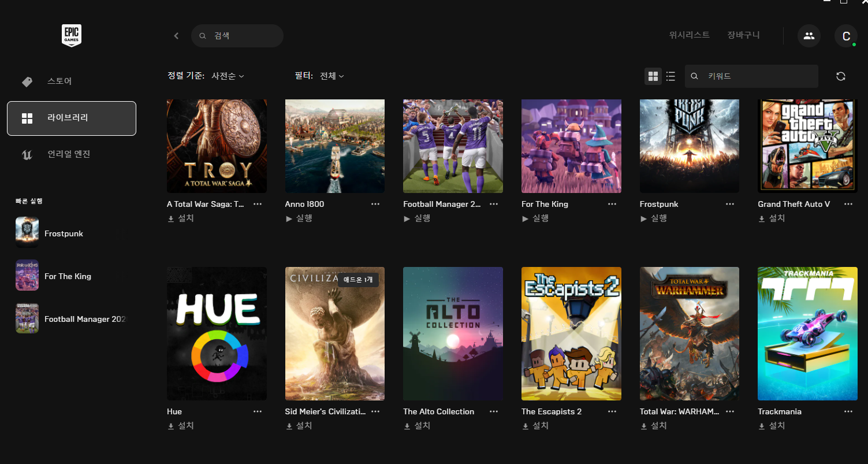
Task: Open the Frostpunk cover art in grid
Action: (x=690, y=146)
